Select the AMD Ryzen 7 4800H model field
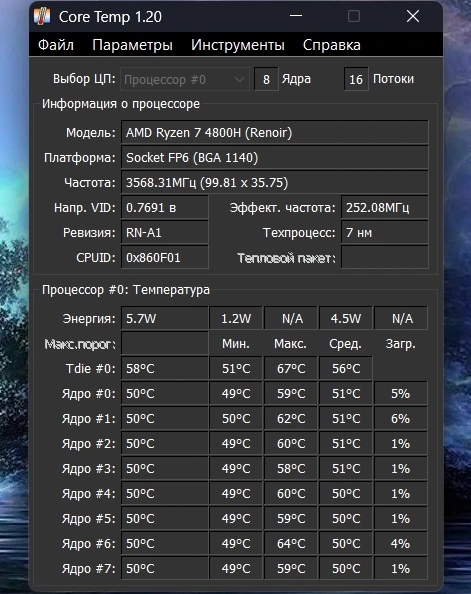 point(275,133)
